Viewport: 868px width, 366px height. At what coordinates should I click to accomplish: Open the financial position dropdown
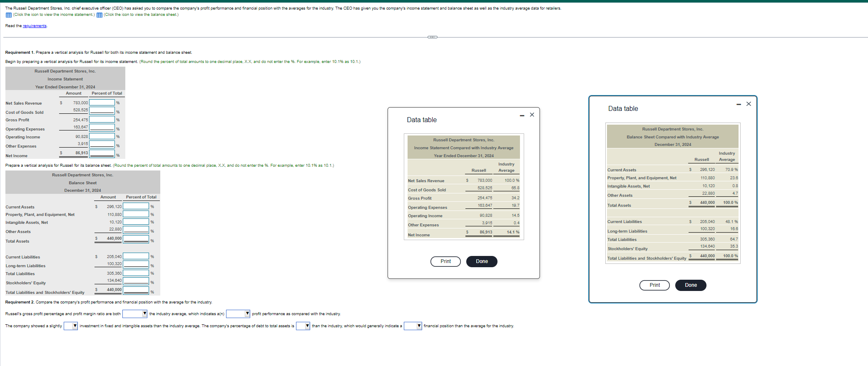[x=413, y=326]
